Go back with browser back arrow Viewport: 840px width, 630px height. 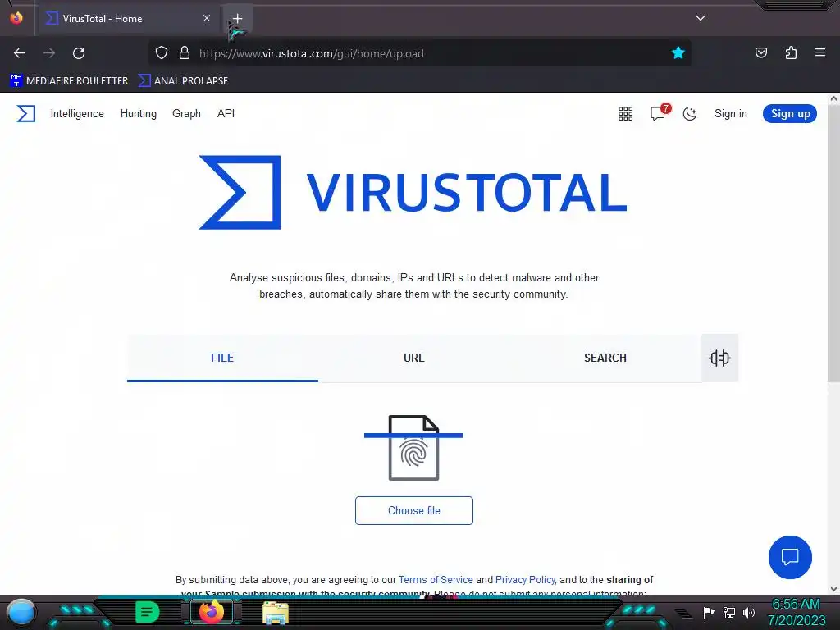[x=20, y=53]
